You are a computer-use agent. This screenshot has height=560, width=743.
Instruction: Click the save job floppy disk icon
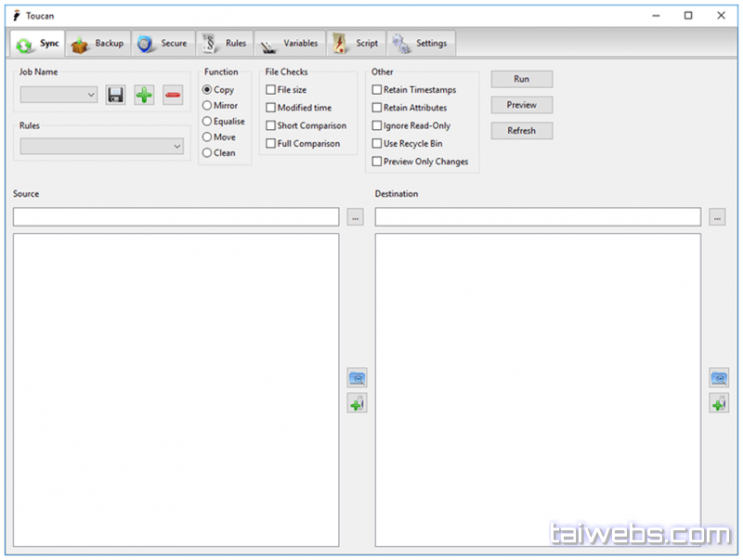tap(115, 95)
